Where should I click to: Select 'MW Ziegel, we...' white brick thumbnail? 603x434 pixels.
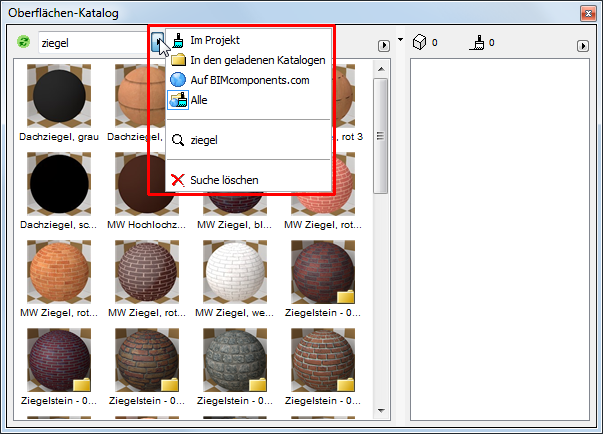click(x=235, y=272)
